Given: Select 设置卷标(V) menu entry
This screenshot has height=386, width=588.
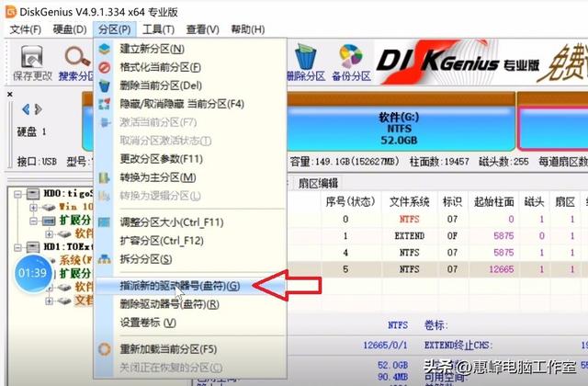Looking at the screenshot, I should (x=190, y=323).
